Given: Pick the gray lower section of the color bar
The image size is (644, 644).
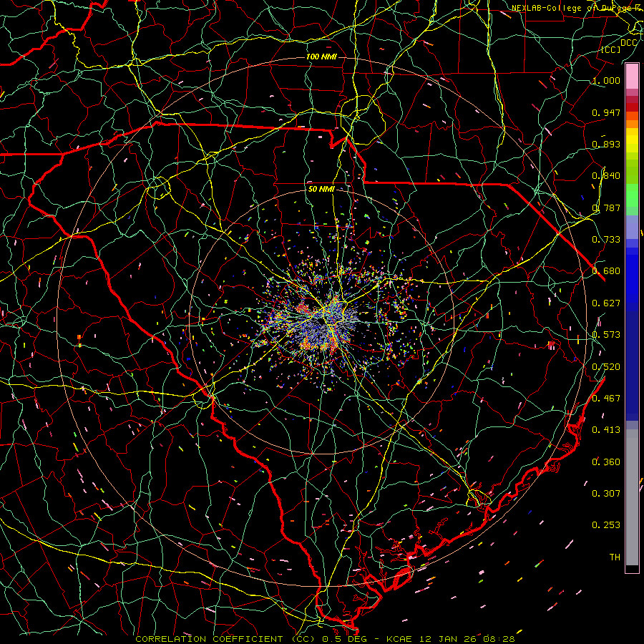Looking at the screenshot, I should 632,497.
